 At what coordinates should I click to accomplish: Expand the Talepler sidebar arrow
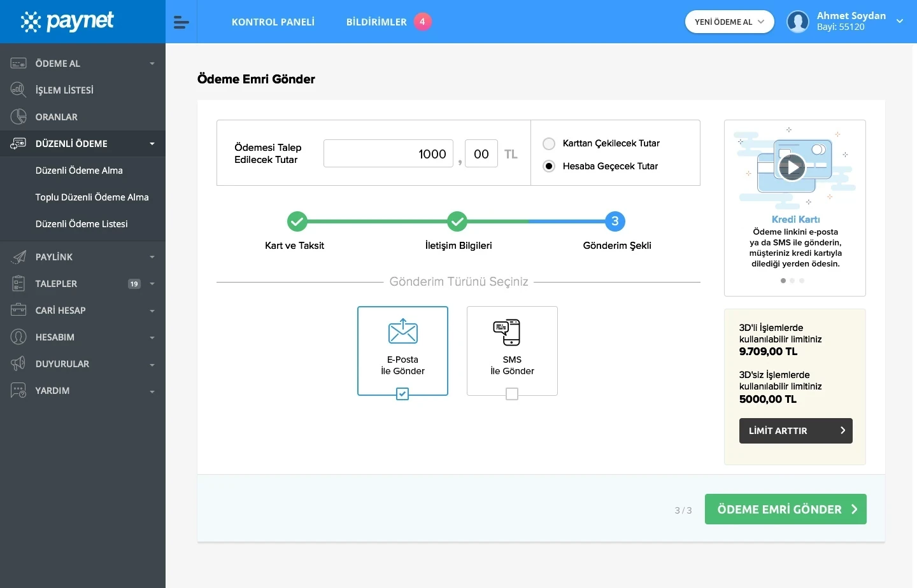coord(152,284)
